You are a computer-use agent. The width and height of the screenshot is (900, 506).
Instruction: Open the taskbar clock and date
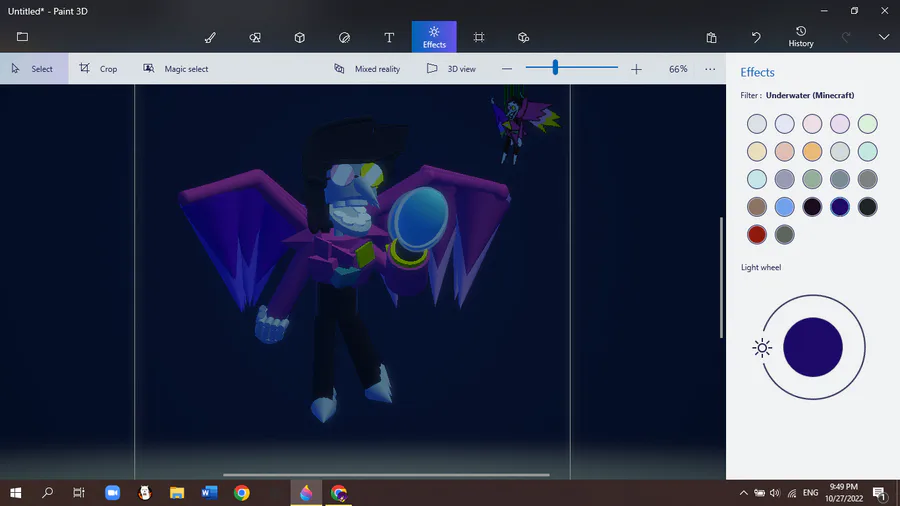click(x=844, y=493)
